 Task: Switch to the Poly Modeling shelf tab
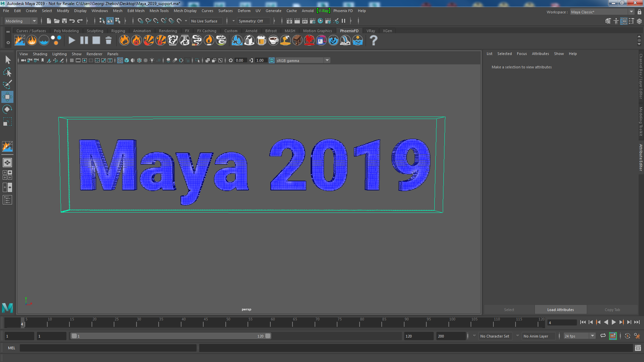tap(66, 31)
